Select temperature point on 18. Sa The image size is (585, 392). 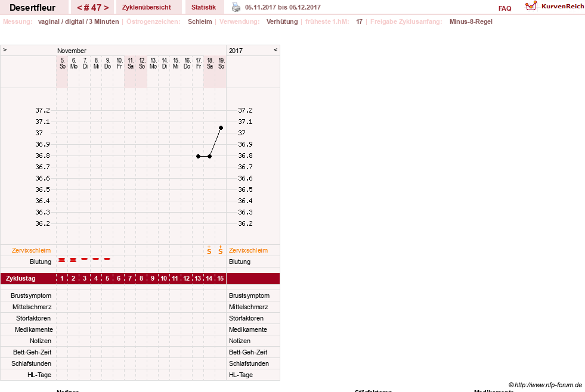(x=210, y=156)
